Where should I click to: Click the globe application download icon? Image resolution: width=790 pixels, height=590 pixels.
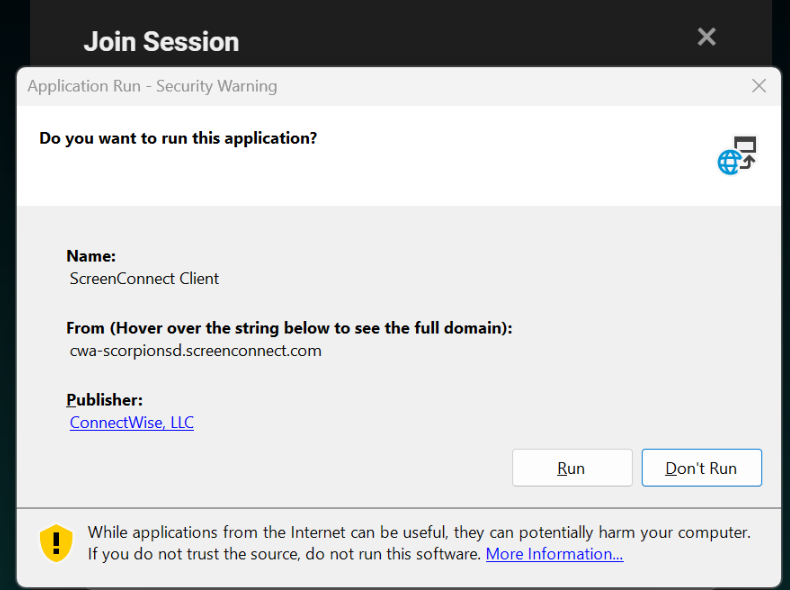coord(737,155)
